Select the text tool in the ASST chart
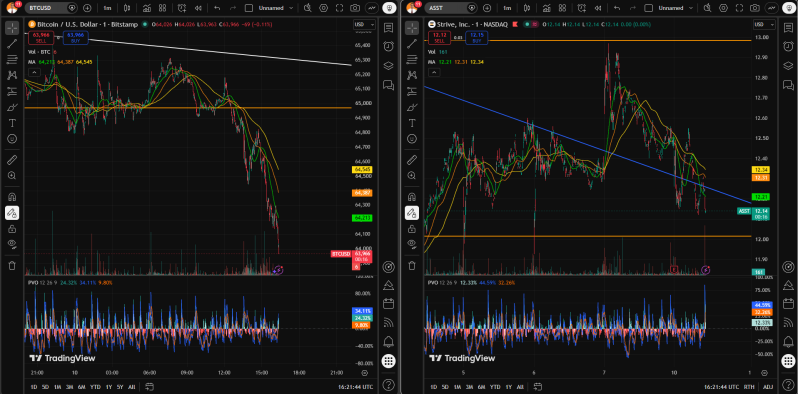The height and width of the screenshot is (394, 798). coord(412,123)
